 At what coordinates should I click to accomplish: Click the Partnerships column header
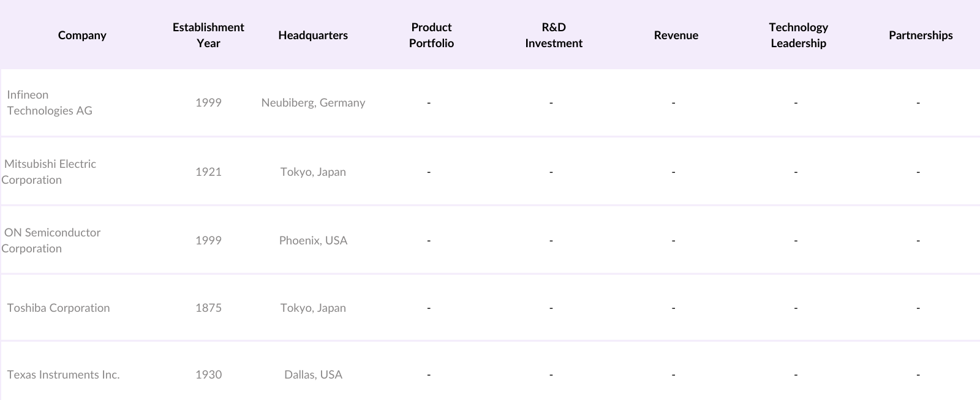(x=921, y=35)
